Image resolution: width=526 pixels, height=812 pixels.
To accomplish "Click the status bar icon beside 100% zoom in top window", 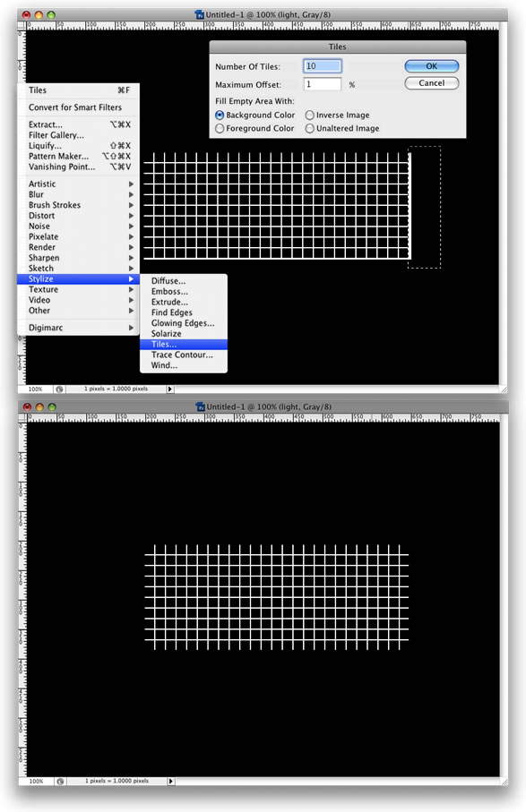I will coord(60,389).
